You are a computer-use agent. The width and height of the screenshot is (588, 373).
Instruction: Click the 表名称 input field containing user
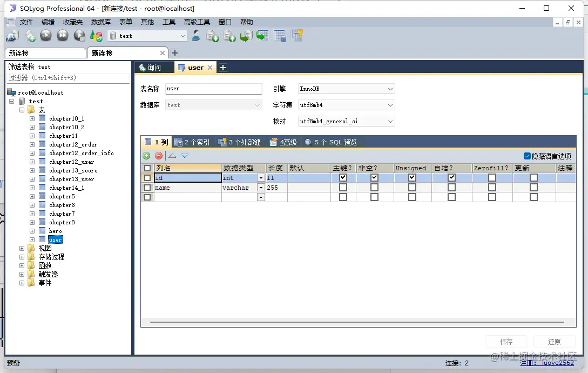pyautogui.click(x=213, y=89)
